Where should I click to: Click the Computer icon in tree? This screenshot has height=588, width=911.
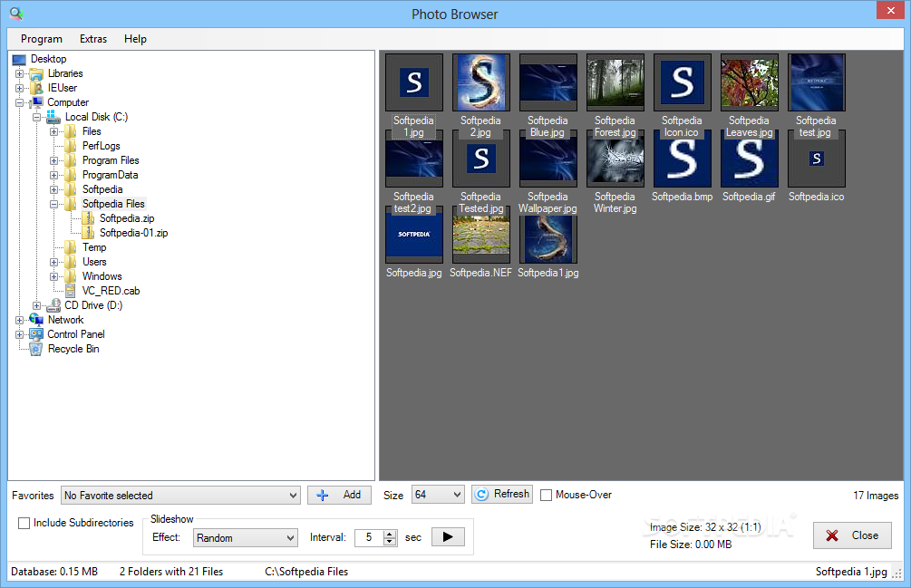(36, 102)
